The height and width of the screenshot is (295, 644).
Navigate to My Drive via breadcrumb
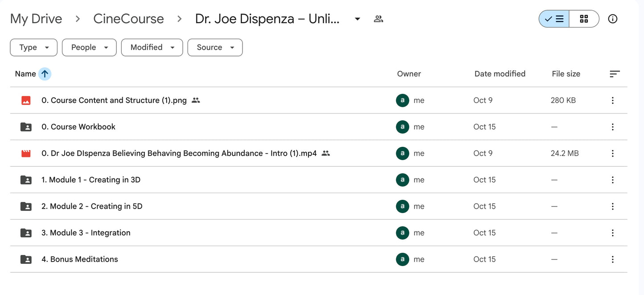tap(36, 18)
